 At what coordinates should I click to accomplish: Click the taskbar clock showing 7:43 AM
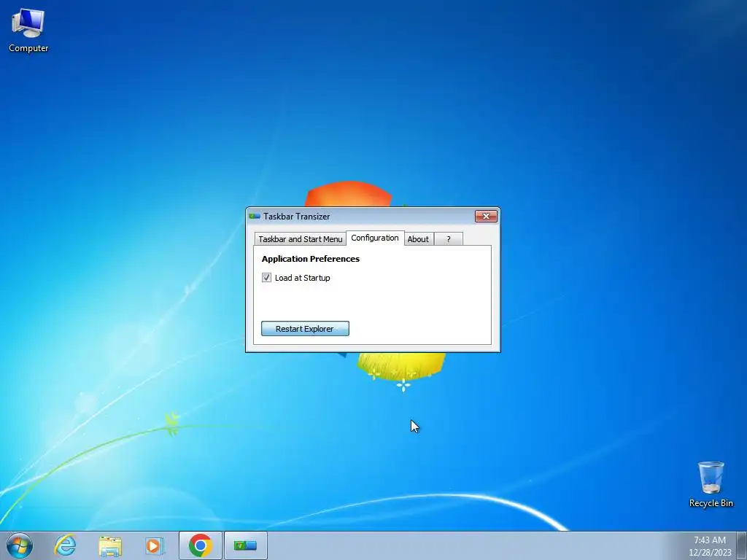(710, 546)
